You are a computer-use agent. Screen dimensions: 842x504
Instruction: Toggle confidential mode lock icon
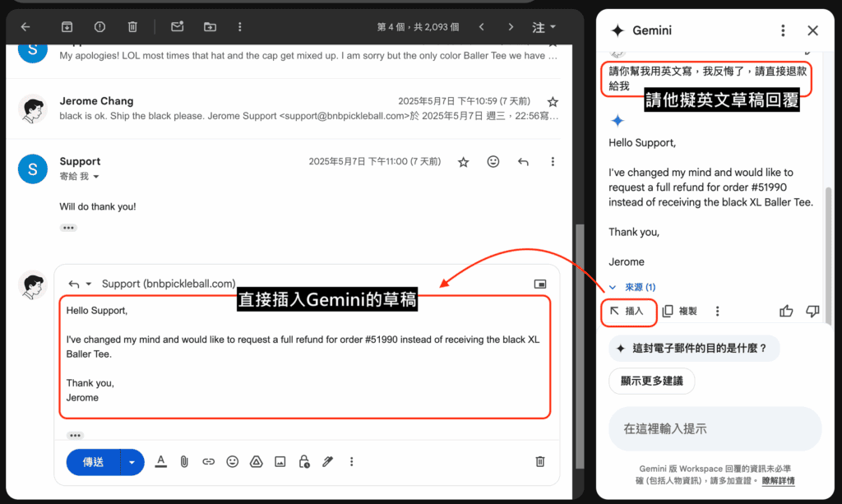304,461
